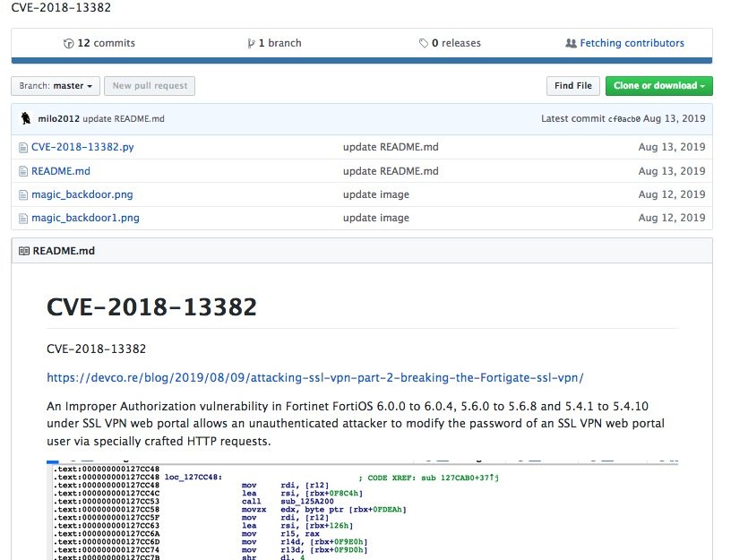The height and width of the screenshot is (560, 731).
Task: Click the milo2012 avatar icon
Action: pos(26,118)
